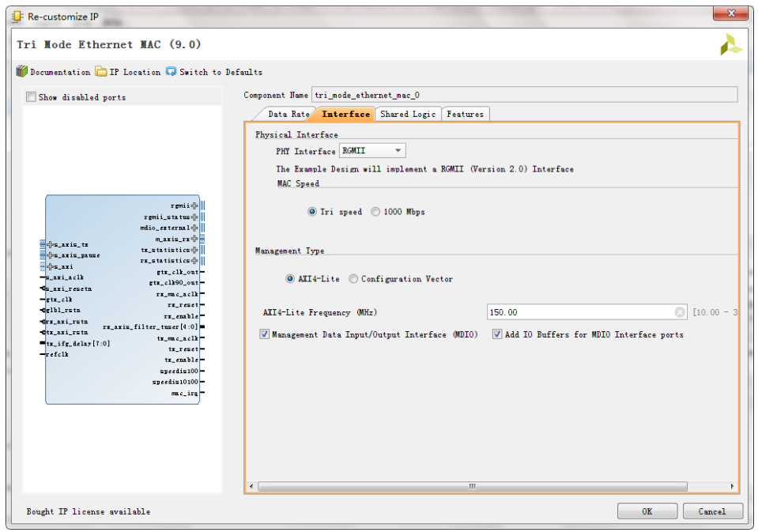Click the glbl_rstn port label
Screen dimensions: 758x532
tap(63, 311)
